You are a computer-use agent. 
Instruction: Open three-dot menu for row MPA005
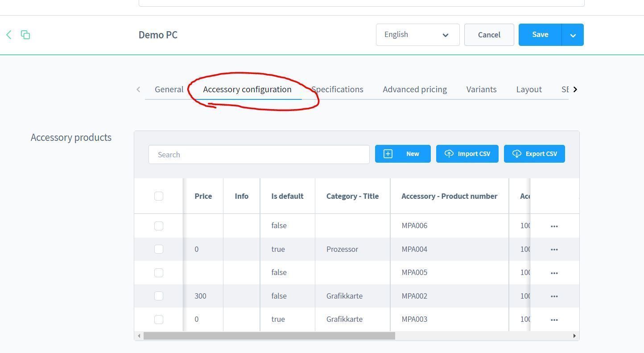(554, 273)
